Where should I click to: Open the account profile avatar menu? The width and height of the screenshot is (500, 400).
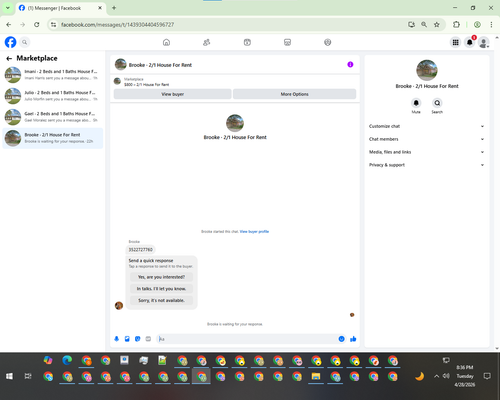[484, 42]
